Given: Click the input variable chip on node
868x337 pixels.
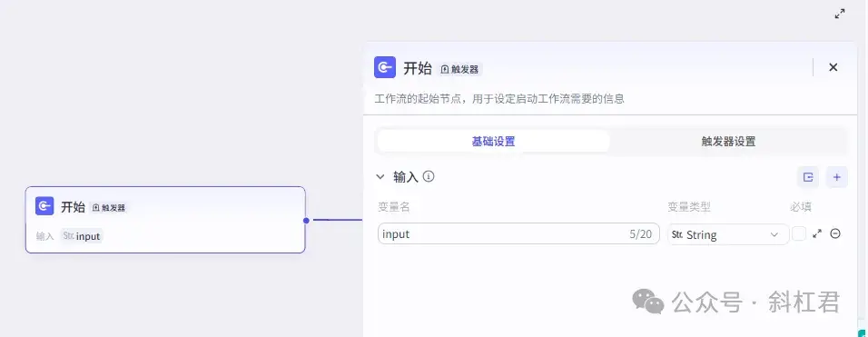Looking at the screenshot, I should tap(82, 236).
